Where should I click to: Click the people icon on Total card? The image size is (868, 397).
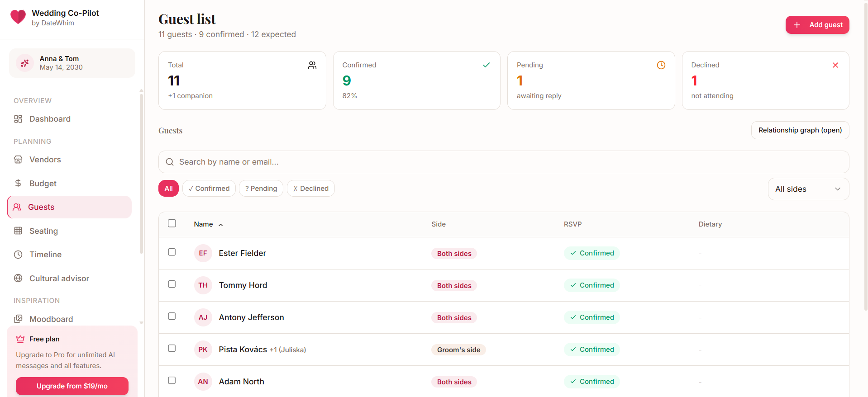click(312, 65)
